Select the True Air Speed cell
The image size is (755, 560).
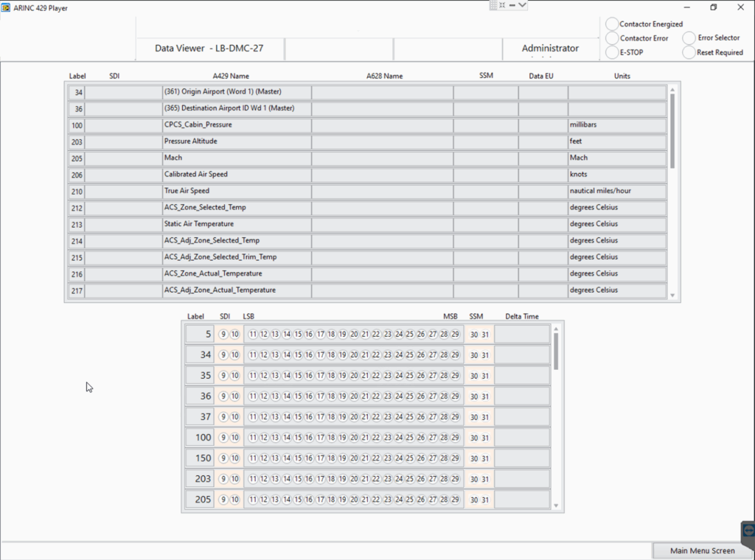237,192
